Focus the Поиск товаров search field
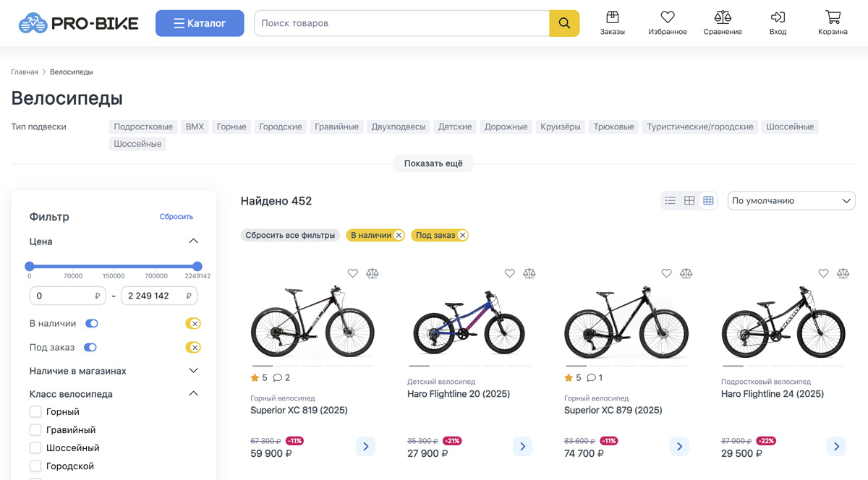The image size is (868, 480). [401, 23]
